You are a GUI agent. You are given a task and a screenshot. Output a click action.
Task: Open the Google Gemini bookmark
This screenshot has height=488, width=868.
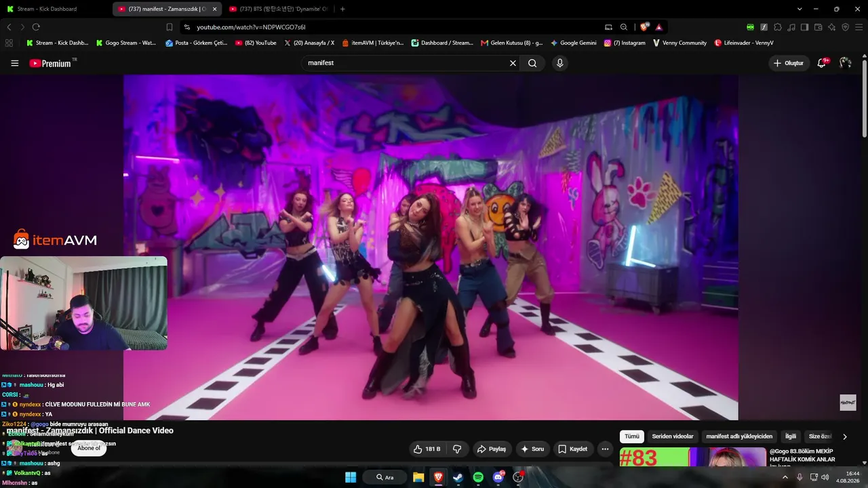pyautogui.click(x=574, y=43)
